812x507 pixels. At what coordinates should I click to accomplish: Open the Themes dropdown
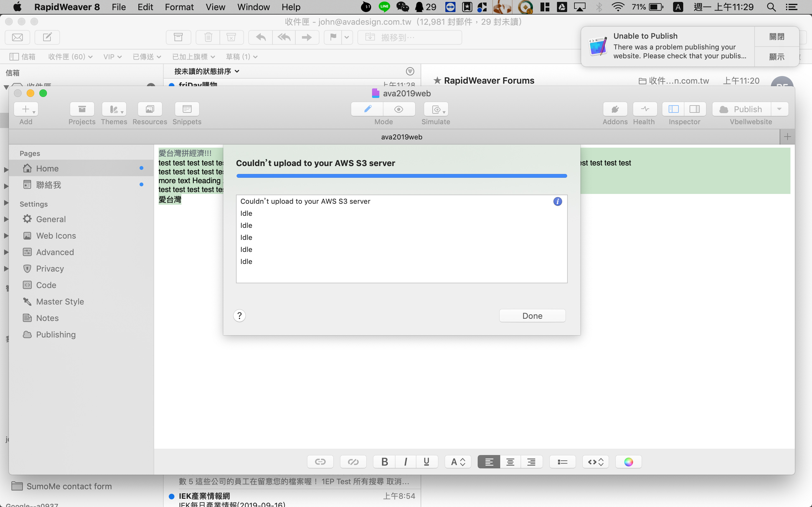click(114, 109)
